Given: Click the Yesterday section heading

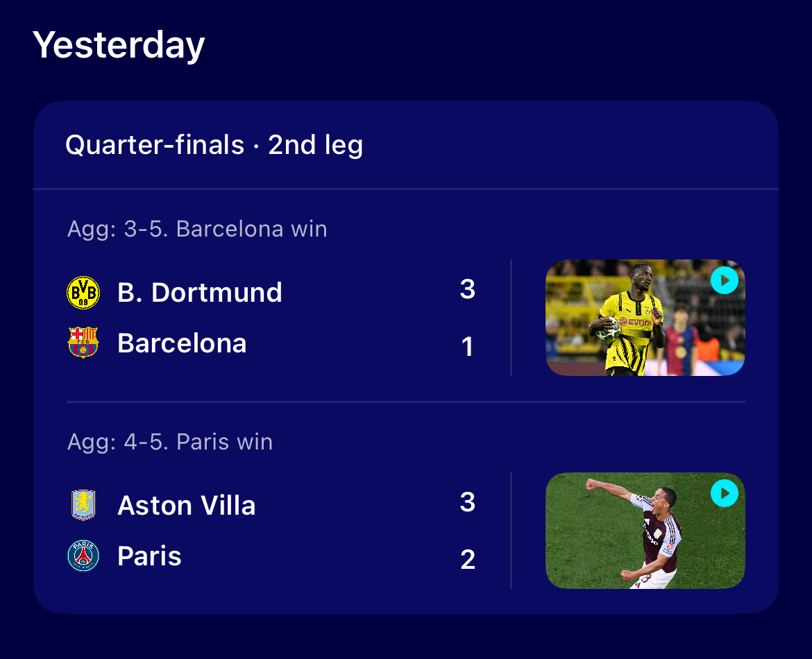Looking at the screenshot, I should pyautogui.click(x=119, y=46).
